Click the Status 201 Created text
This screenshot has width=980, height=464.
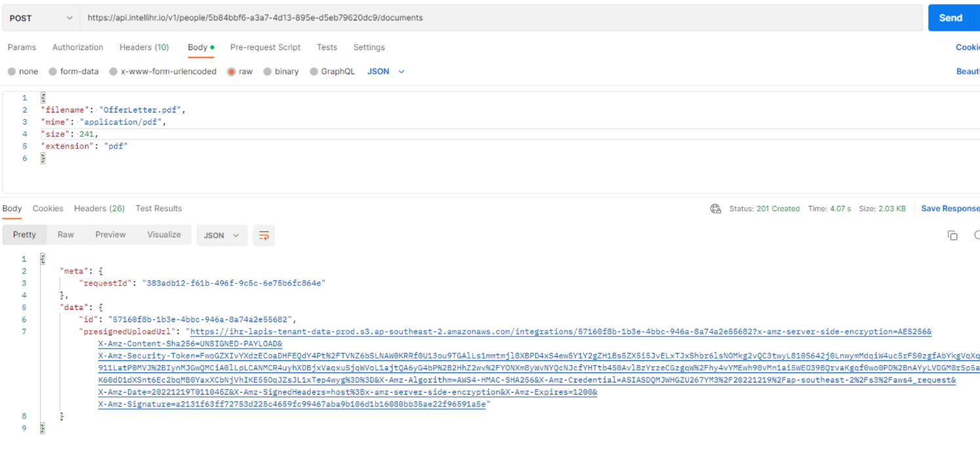764,208
